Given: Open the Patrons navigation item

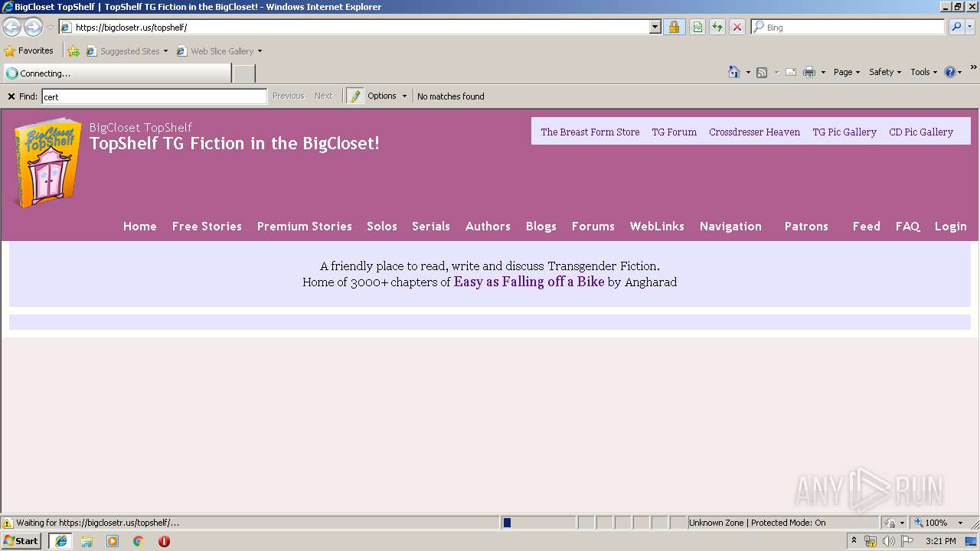Looking at the screenshot, I should click(x=806, y=227).
